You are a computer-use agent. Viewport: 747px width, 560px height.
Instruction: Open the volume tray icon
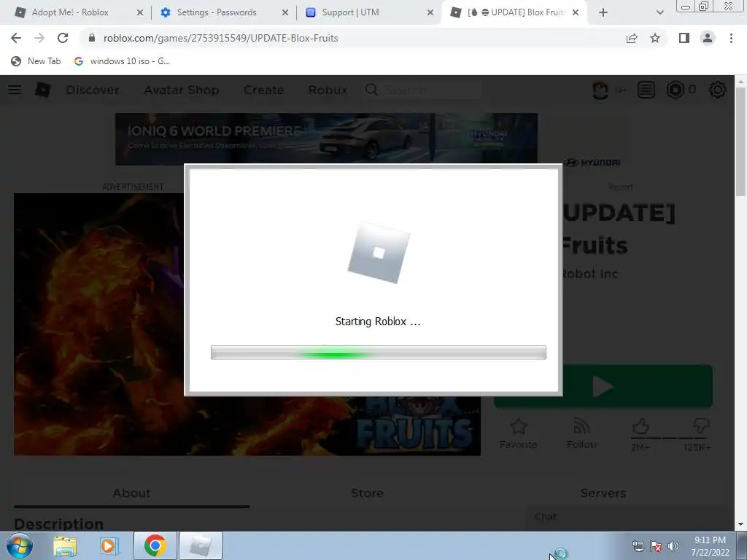click(x=673, y=545)
